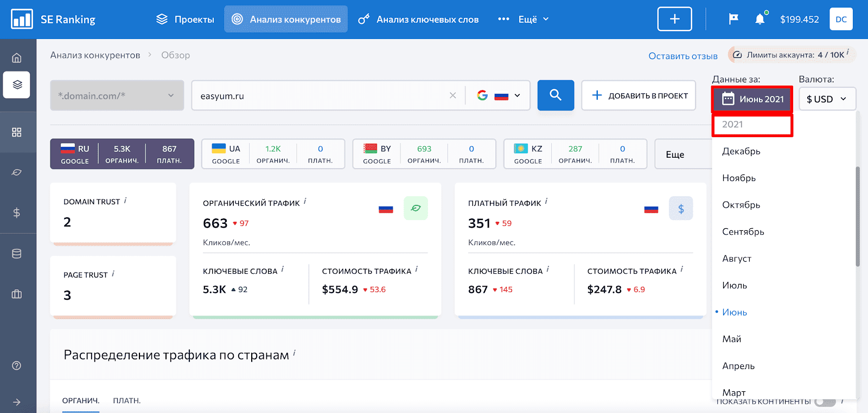This screenshot has width=868, height=413.
Task: Select the BY Google region card
Action: (x=424, y=154)
